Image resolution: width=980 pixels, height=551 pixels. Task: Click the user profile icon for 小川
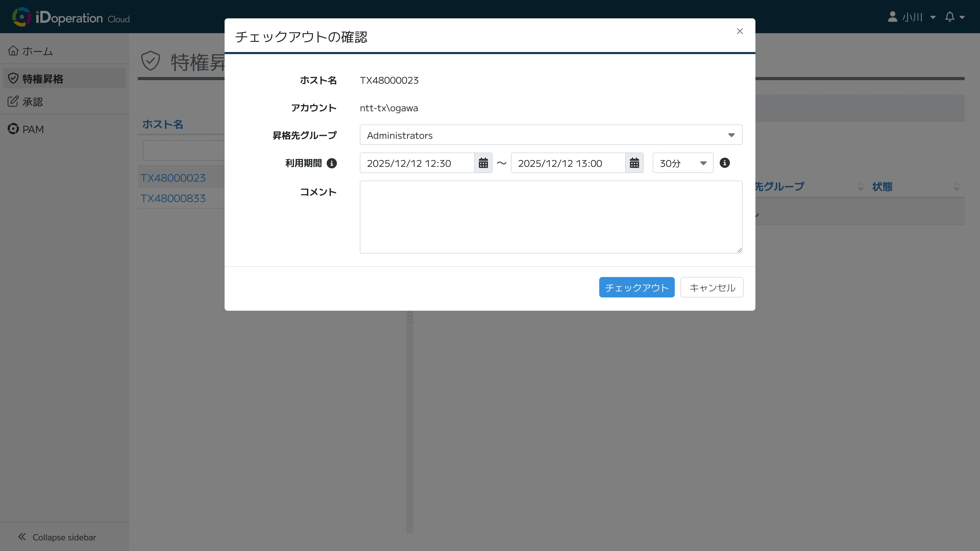pyautogui.click(x=892, y=17)
